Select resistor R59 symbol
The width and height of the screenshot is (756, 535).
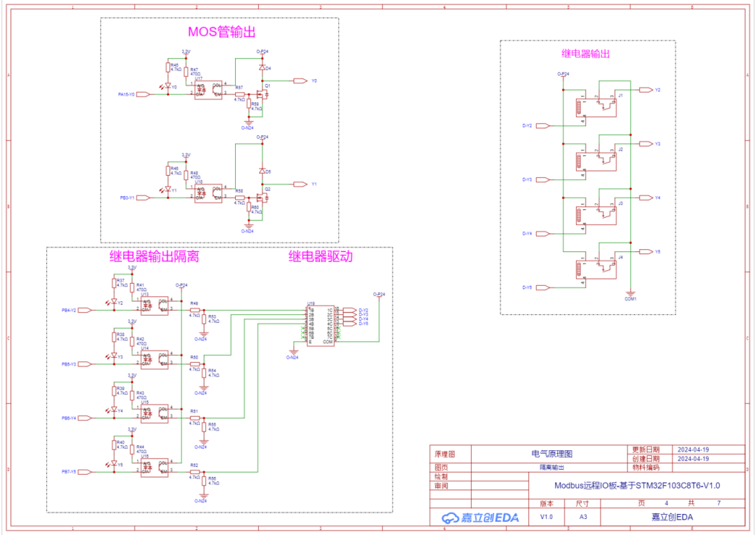[248, 104]
